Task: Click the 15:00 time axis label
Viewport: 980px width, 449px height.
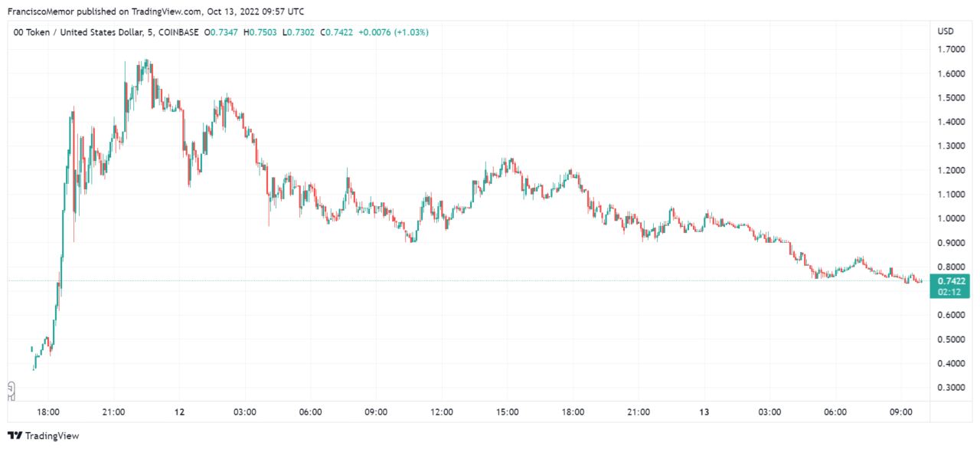Action: pyautogui.click(x=508, y=412)
